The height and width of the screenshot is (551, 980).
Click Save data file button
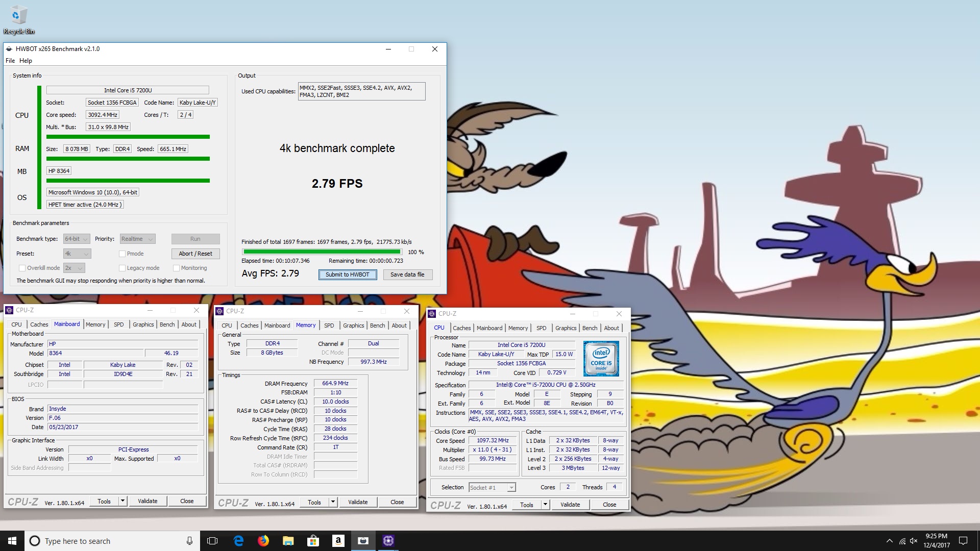[x=407, y=274]
